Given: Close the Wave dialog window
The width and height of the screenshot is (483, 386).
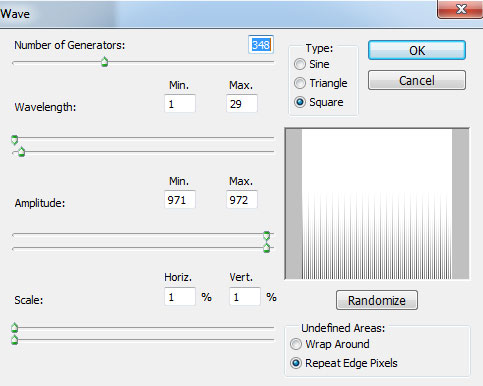Looking at the screenshot, I should pos(461,9).
